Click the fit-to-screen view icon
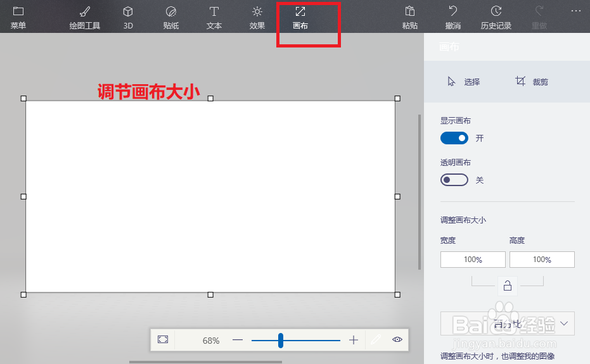The height and width of the screenshot is (364, 590). click(x=163, y=339)
